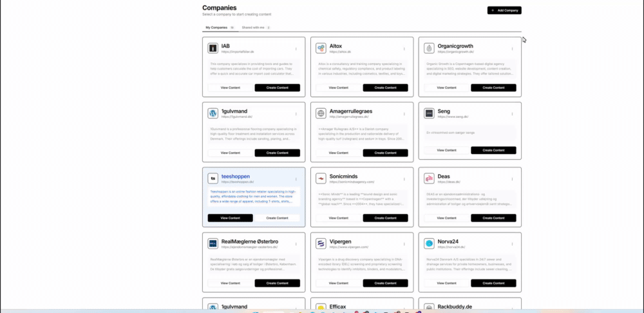The width and height of the screenshot is (644, 313).
Task: Click the https://sonicmindsagency.com/ URL text
Action: [x=352, y=182]
